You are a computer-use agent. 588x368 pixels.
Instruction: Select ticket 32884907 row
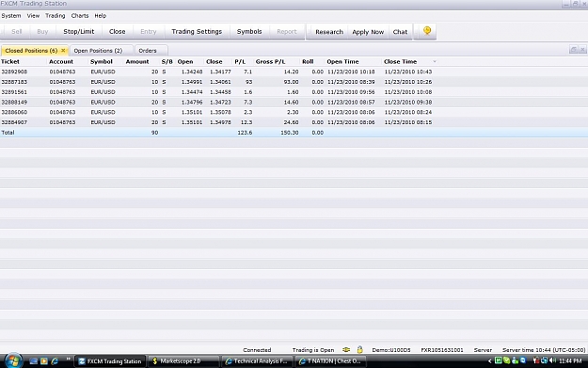(294, 122)
